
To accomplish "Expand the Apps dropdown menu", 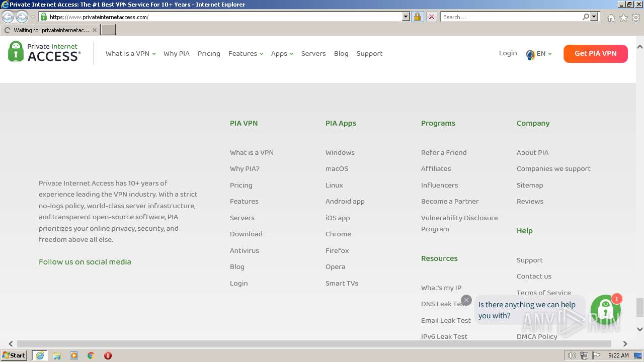I will click(282, 54).
